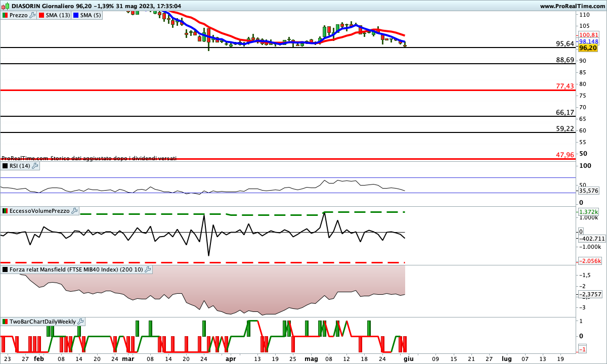
Task: Click the 'feb' month label on time axis
Action: click(x=39, y=359)
